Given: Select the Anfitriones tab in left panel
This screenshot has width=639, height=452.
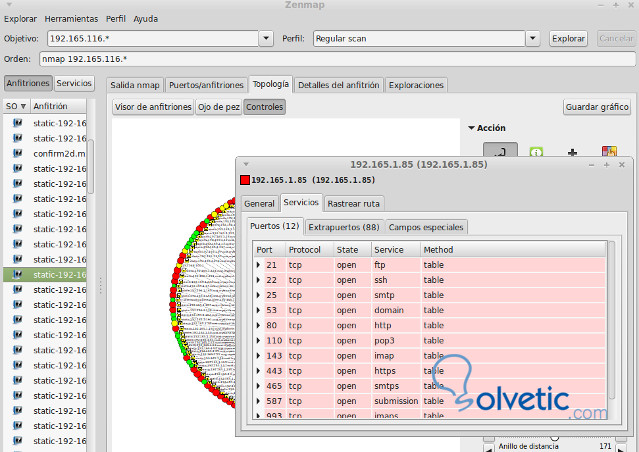Looking at the screenshot, I should (28, 83).
